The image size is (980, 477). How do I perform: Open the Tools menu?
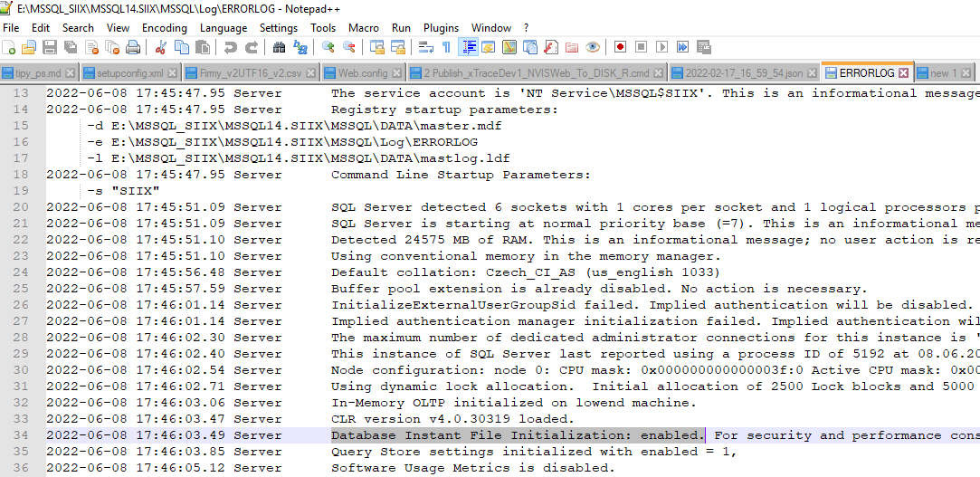(323, 28)
